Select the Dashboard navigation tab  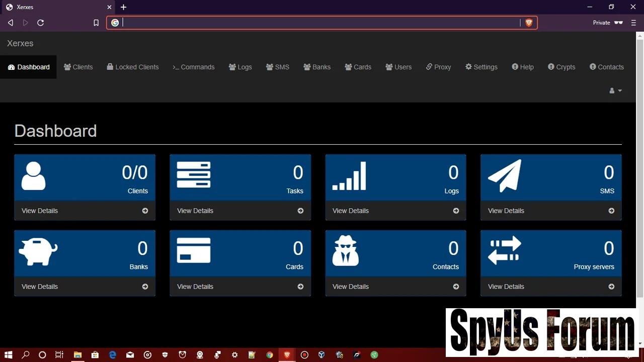[x=29, y=67]
